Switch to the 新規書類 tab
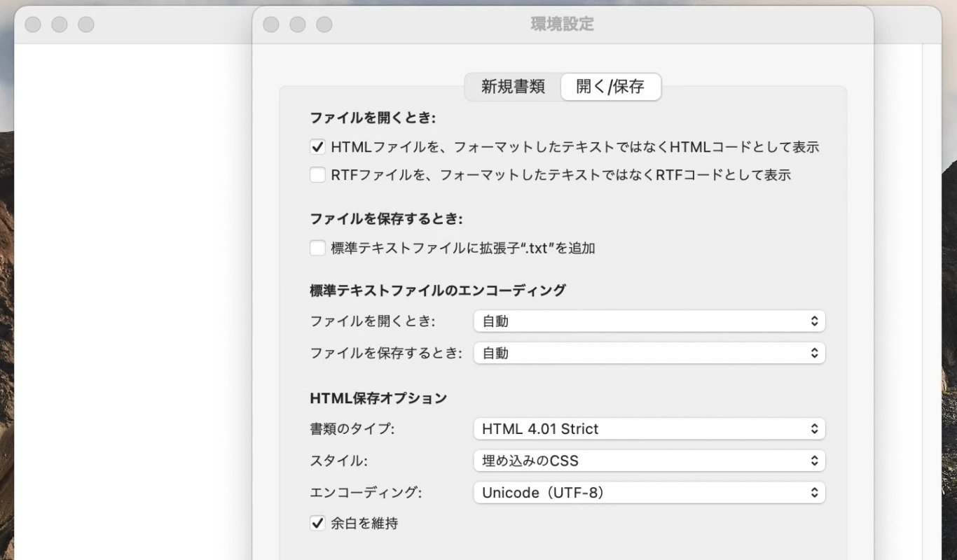The image size is (957, 560). pyautogui.click(x=513, y=87)
